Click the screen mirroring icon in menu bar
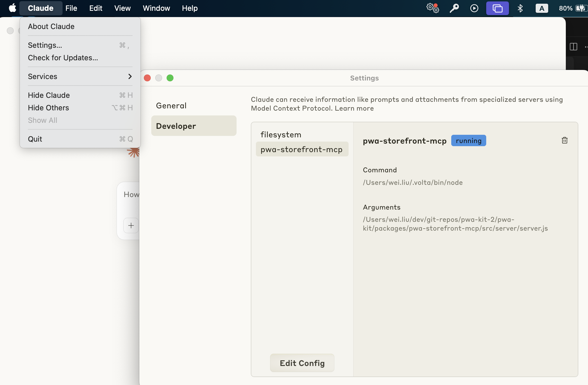The width and height of the screenshot is (588, 385). pyautogui.click(x=497, y=8)
